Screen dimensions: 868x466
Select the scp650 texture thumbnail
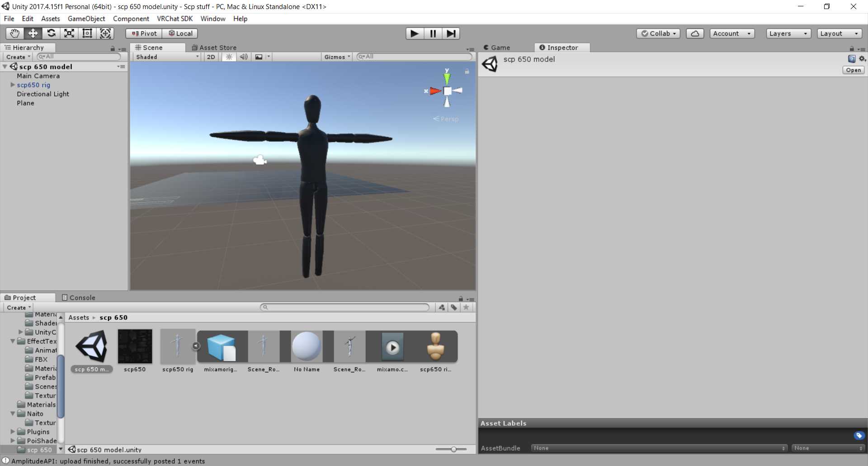pos(135,347)
